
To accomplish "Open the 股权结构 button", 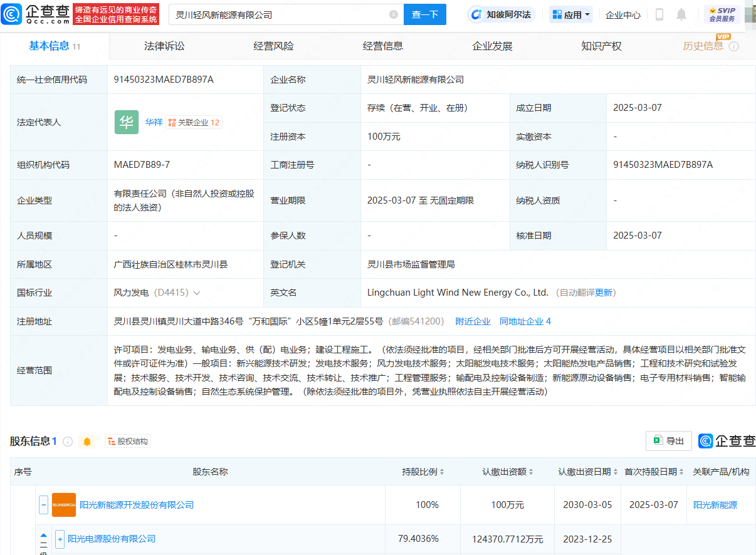I will [129, 442].
